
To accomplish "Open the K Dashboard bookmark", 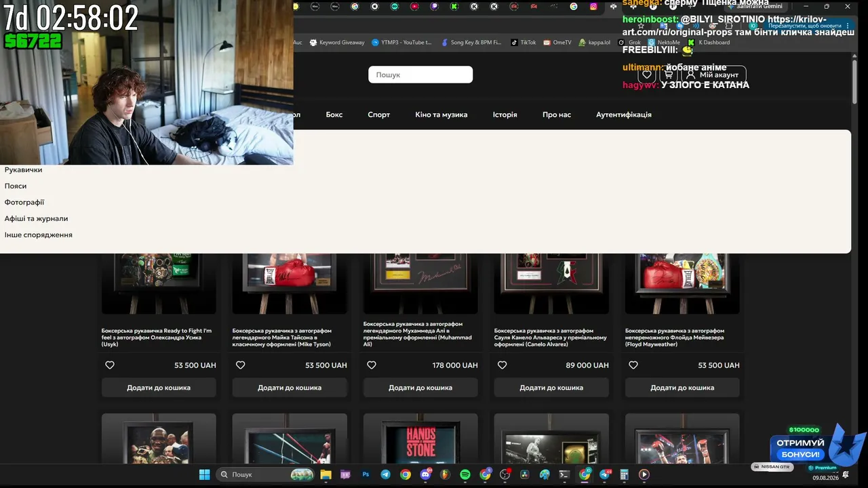I will [x=709, y=42].
